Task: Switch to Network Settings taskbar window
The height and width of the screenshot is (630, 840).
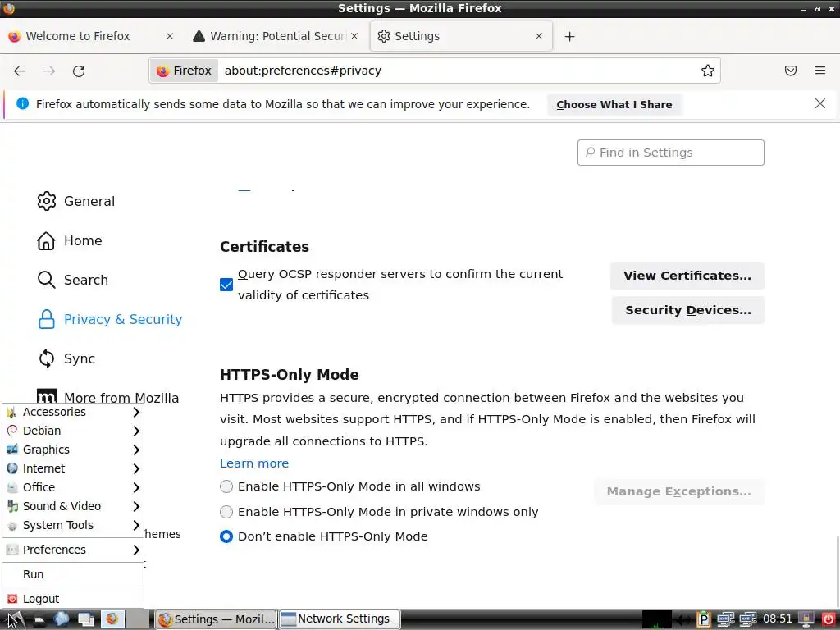Action: click(339, 619)
